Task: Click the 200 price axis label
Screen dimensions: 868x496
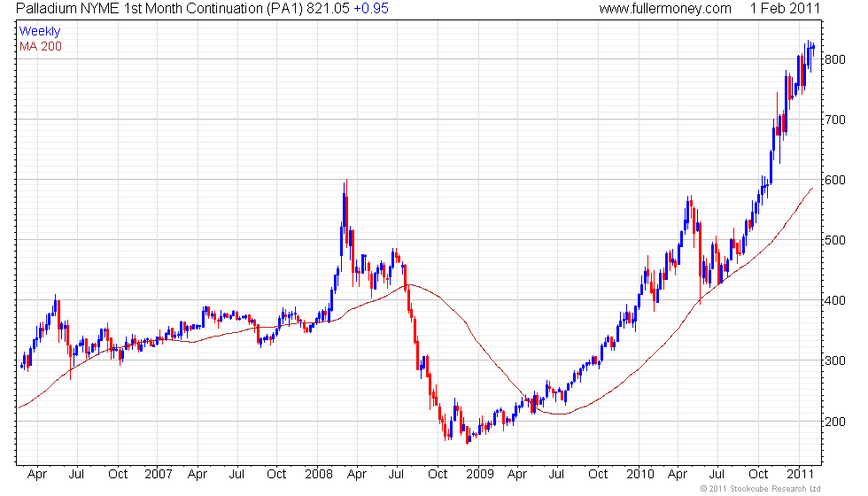Action: click(834, 422)
